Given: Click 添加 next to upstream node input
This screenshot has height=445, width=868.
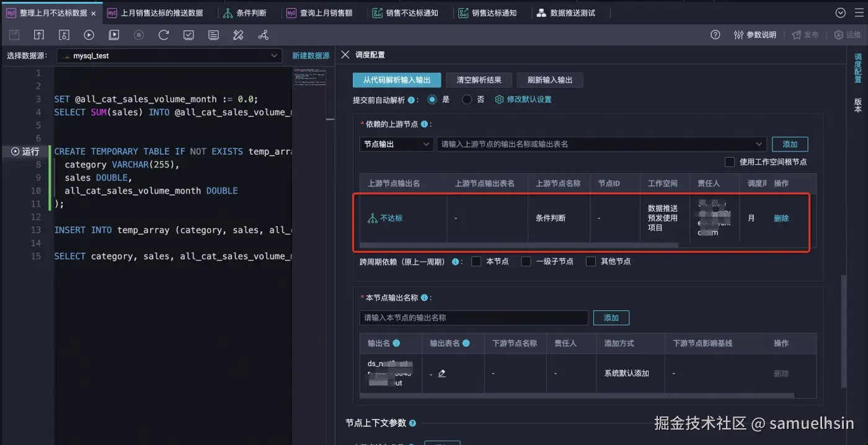Looking at the screenshot, I should coord(790,144).
